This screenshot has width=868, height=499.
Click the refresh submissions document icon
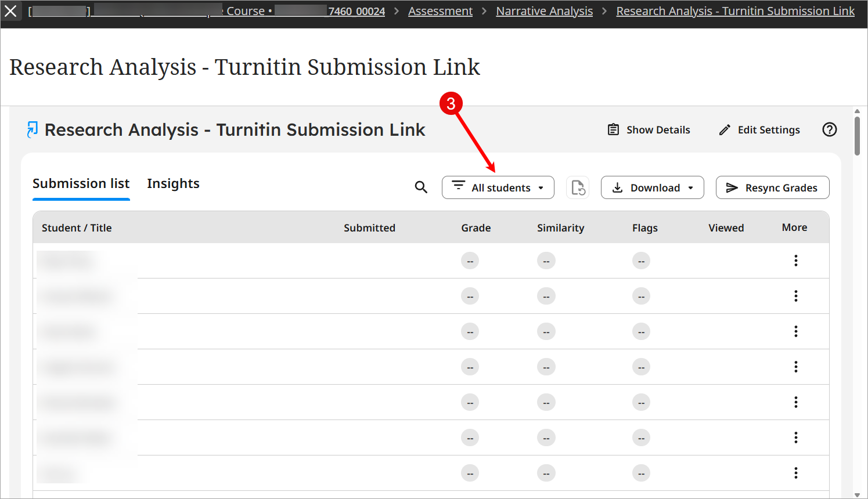pyautogui.click(x=578, y=187)
